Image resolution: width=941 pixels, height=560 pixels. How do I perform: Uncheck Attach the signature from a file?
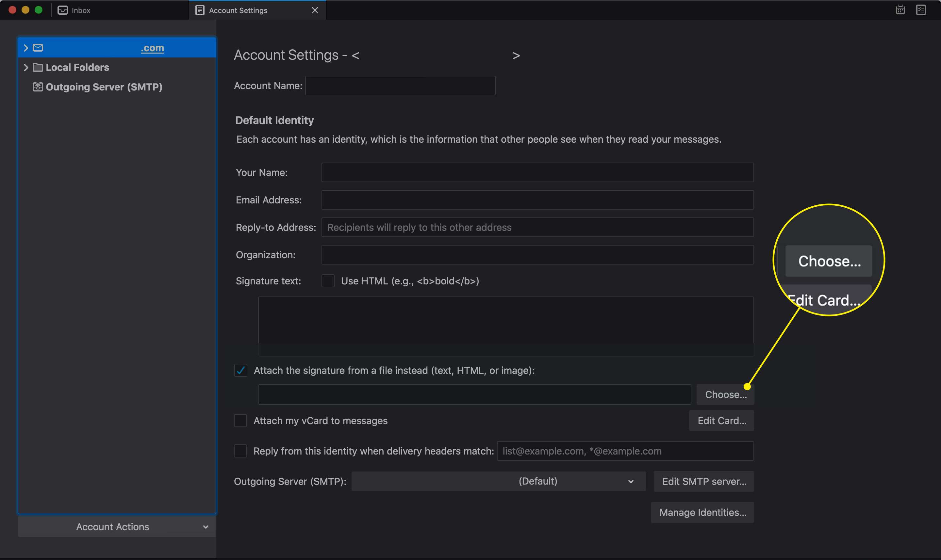pos(240,370)
